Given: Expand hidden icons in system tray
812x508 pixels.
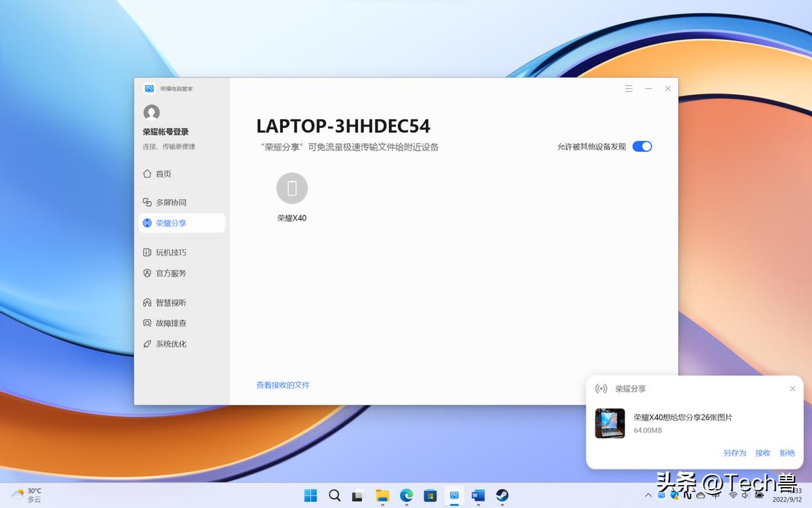Looking at the screenshot, I should pos(648,496).
